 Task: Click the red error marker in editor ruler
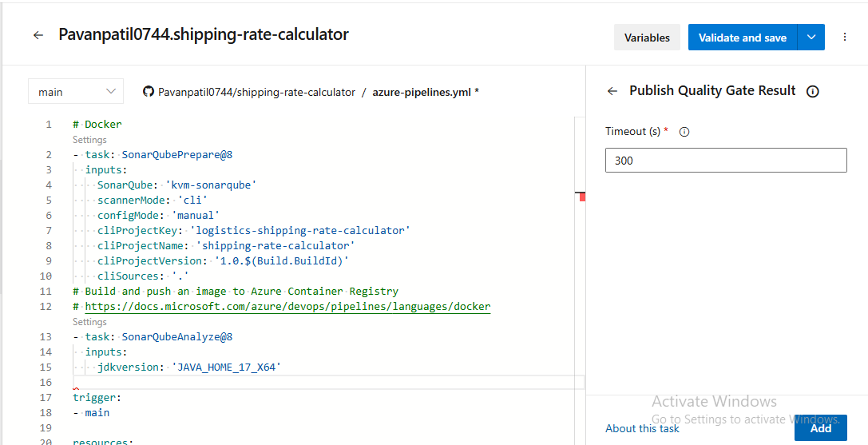coord(582,197)
